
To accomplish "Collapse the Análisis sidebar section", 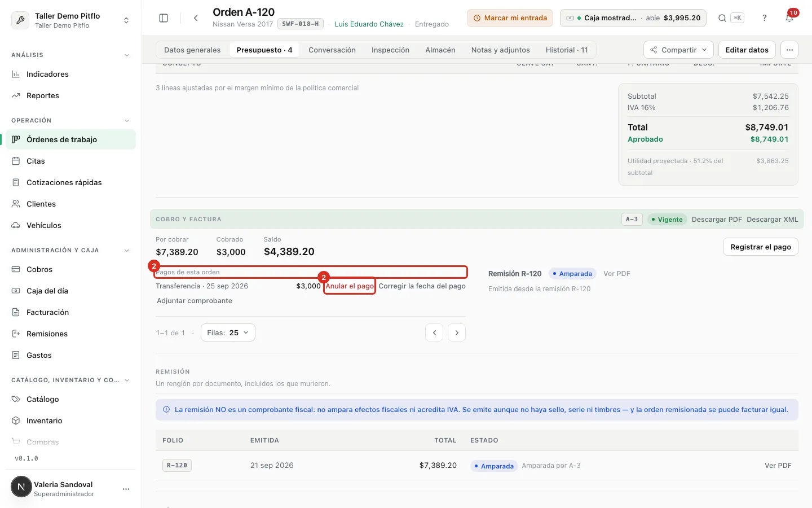I will [127, 55].
